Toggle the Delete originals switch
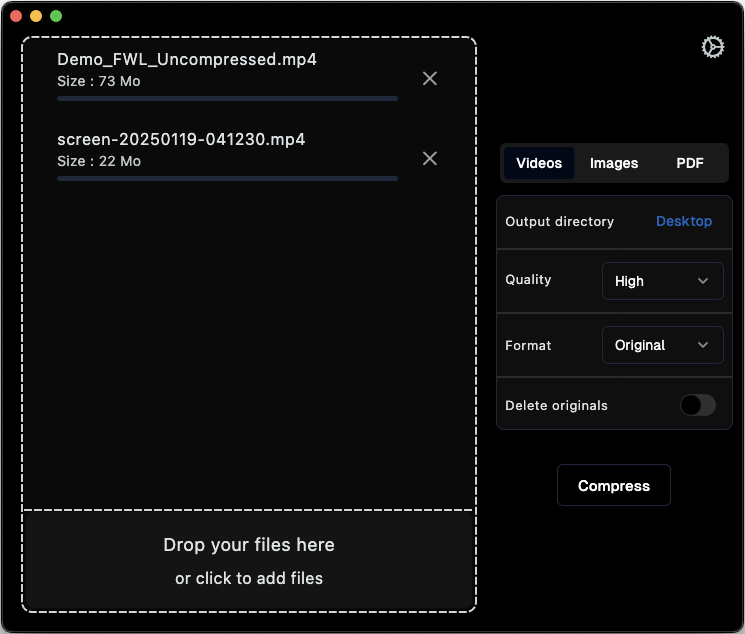 tap(697, 405)
